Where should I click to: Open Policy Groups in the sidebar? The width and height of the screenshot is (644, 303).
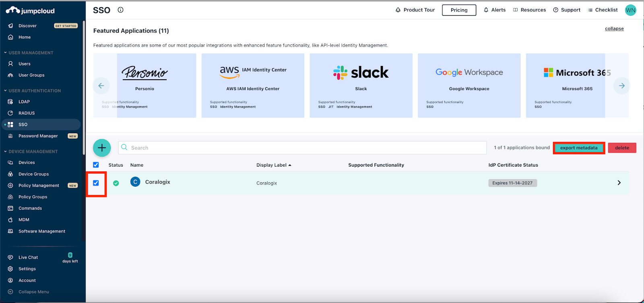33,197
